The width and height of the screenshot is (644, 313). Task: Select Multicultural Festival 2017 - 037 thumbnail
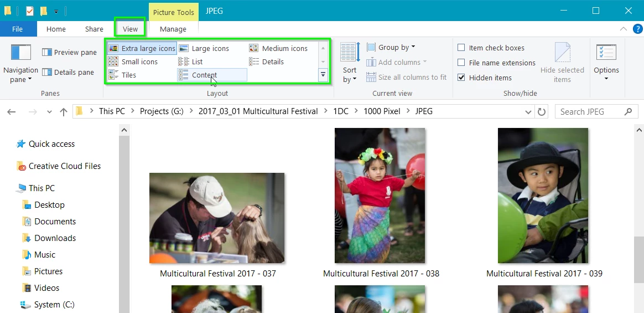(x=217, y=218)
